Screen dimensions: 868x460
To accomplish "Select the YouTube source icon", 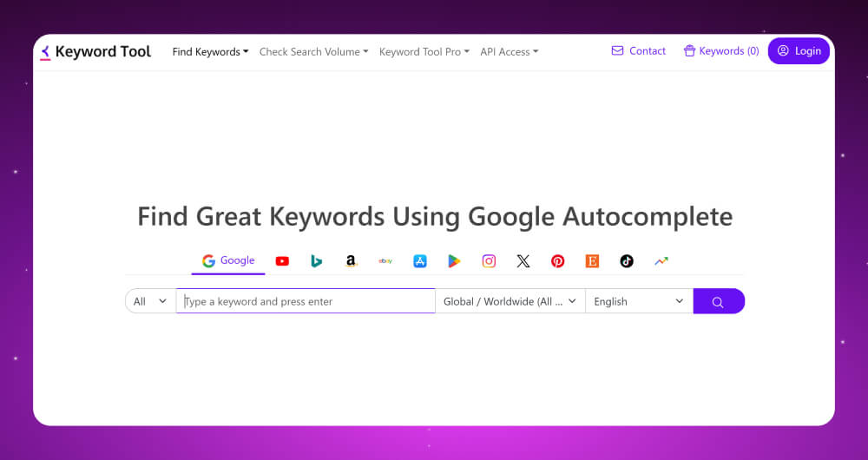I will pyautogui.click(x=282, y=261).
